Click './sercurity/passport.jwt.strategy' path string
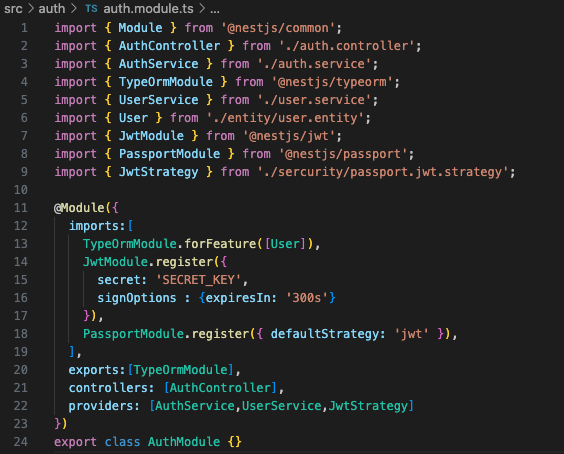This screenshot has width=564, height=454. (x=383, y=172)
